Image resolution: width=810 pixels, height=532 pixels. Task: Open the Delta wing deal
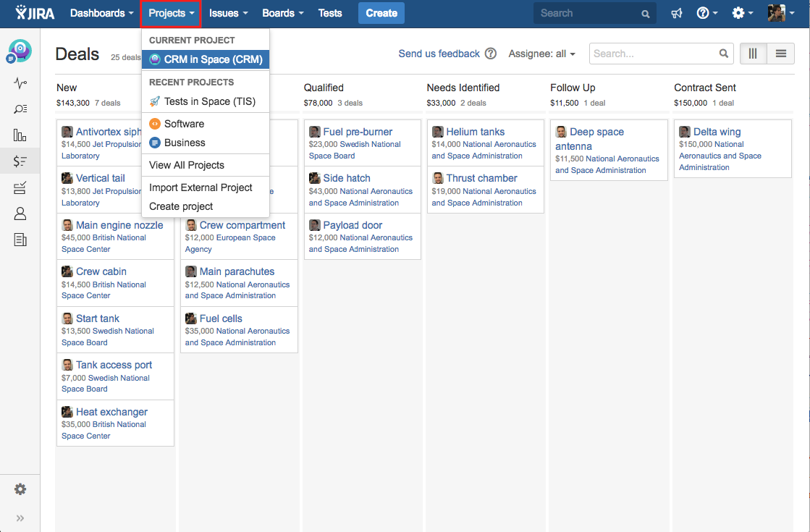pyautogui.click(x=717, y=132)
